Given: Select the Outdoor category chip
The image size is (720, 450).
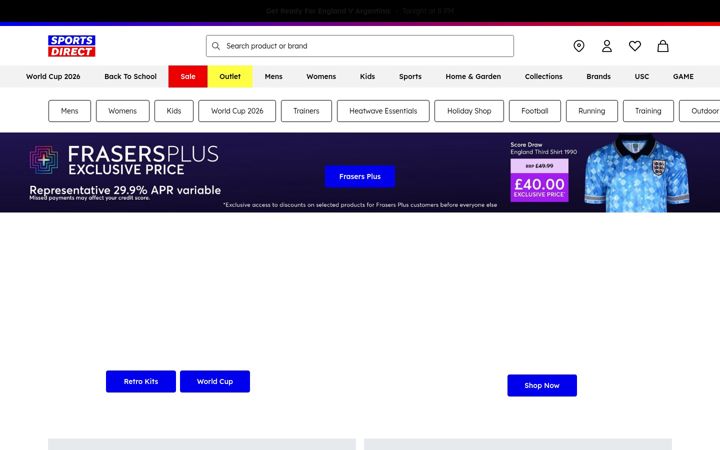Looking at the screenshot, I should 700,111.
